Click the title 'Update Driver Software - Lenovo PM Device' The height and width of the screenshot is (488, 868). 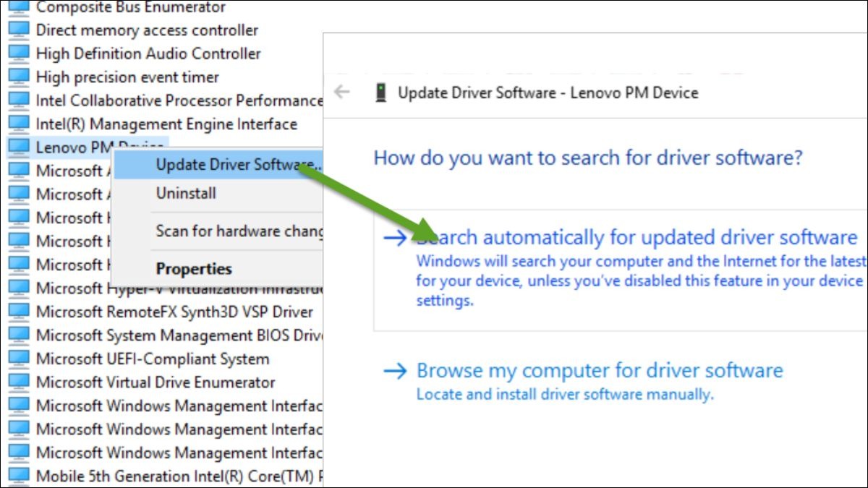(548, 93)
